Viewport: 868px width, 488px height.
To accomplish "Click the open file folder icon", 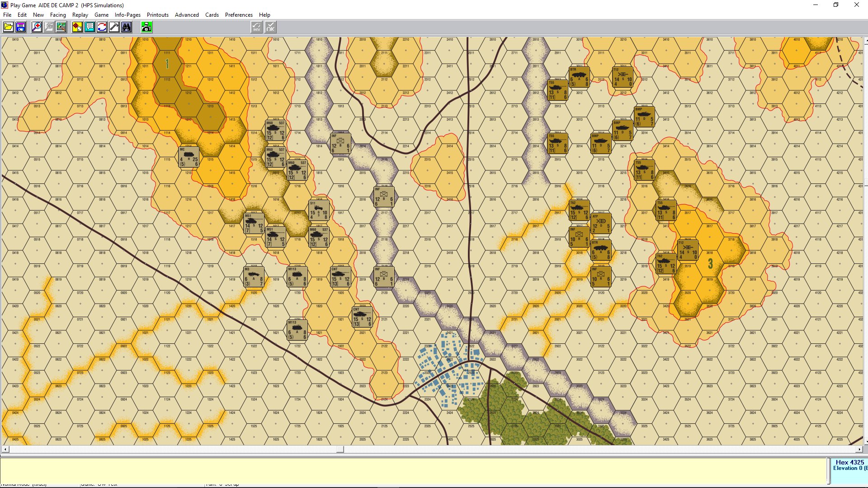I will tap(8, 27).
